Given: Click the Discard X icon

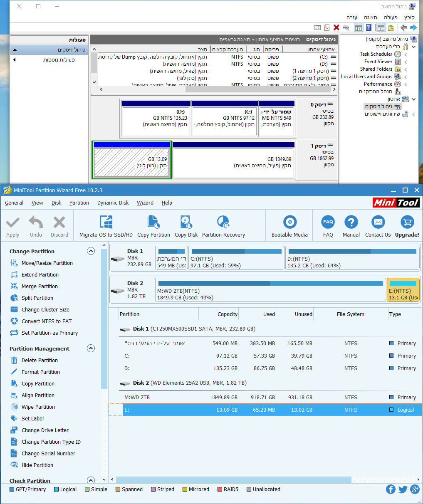Looking at the screenshot, I should (59, 222).
